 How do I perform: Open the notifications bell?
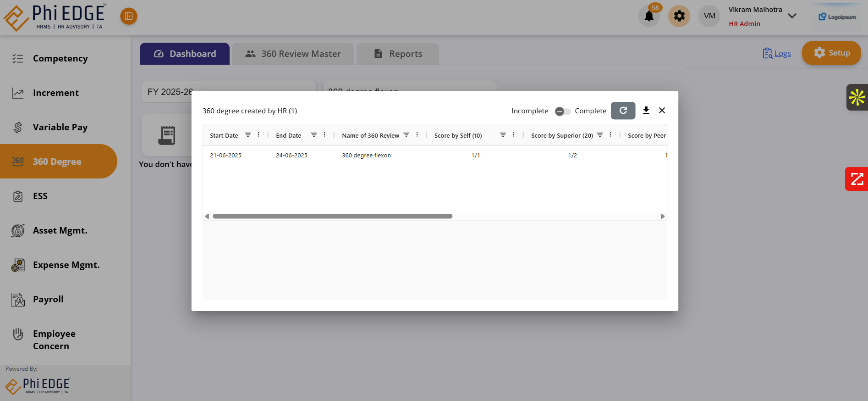coord(648,17)
